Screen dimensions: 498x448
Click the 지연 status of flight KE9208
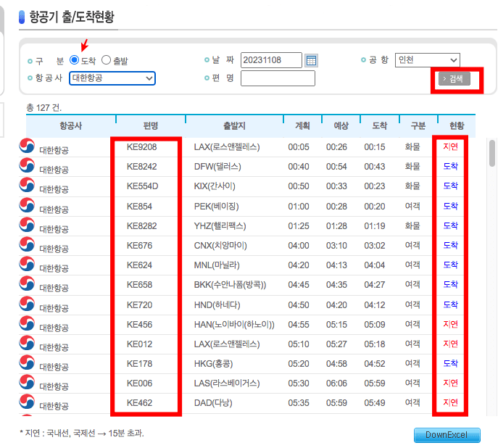pos(450,146)
